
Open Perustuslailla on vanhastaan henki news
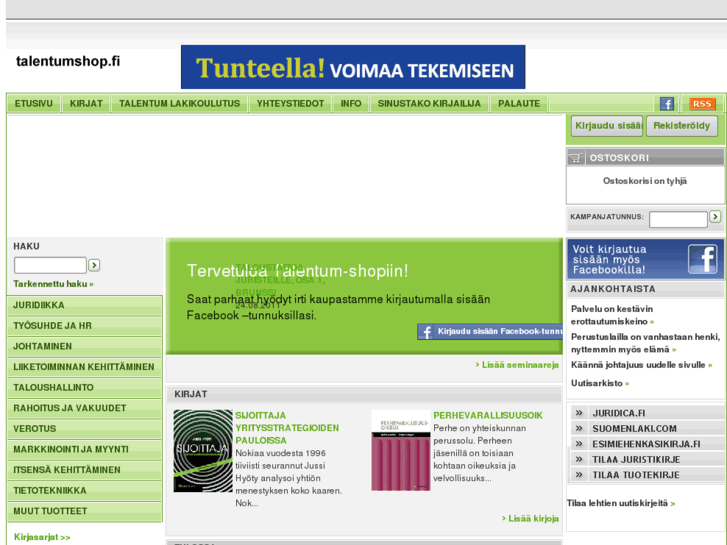point(645,343)
